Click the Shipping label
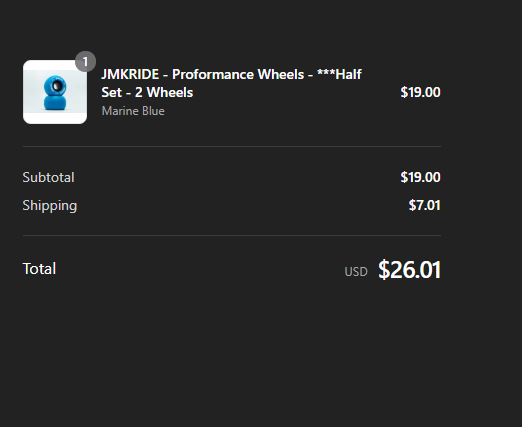522x427 pixels. [50, 206]
